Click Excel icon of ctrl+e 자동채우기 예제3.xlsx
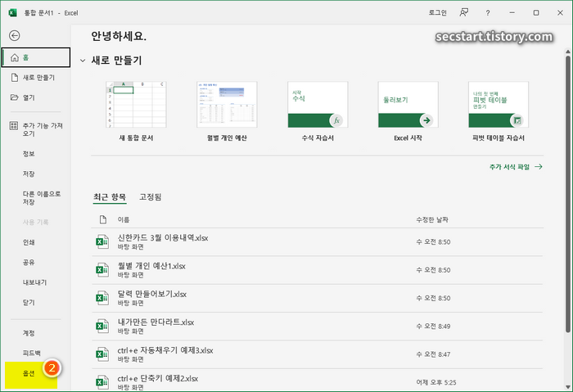The width and height of the screenshot is (573, 392). point(102,354)
